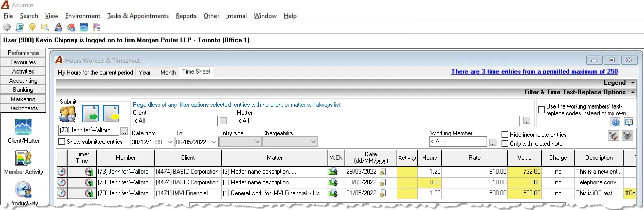Start the timer on the Telephone conv row
Image resolution: width=644 pixels, height=210 pixels.
pyautogui.click(x=89, y=183)
